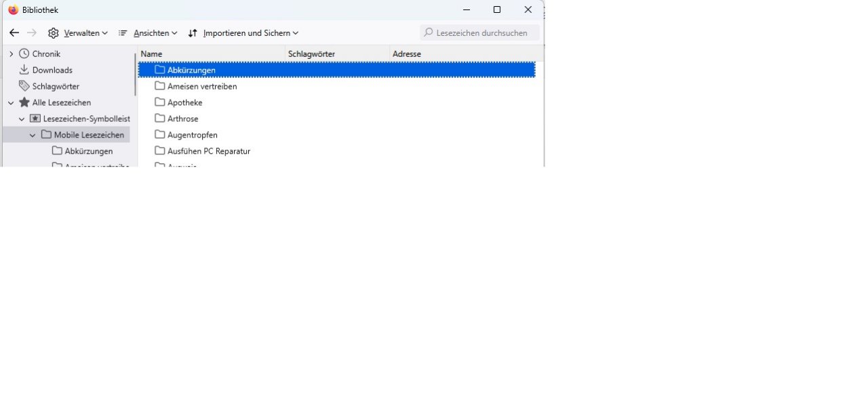Sort by the Name column header
The width and height of the screenshot is (868, 418).
(x=211, y=54)
